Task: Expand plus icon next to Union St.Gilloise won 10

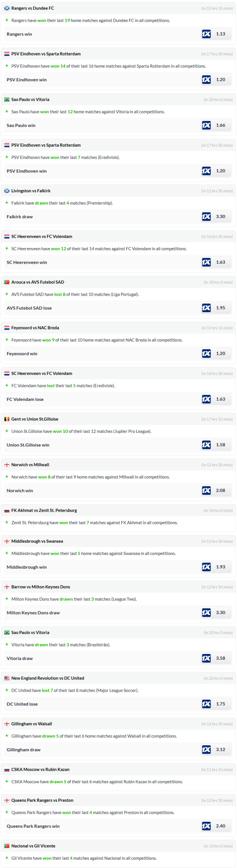Action: point(7,431)
